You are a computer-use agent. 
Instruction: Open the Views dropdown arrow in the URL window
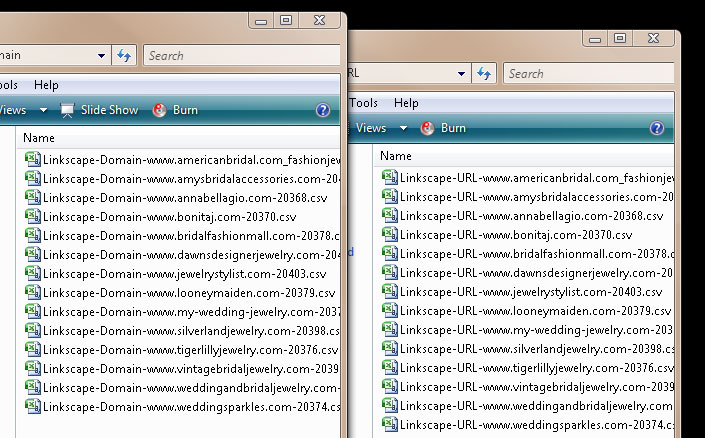pyautogui.click(x=404, y=128)
